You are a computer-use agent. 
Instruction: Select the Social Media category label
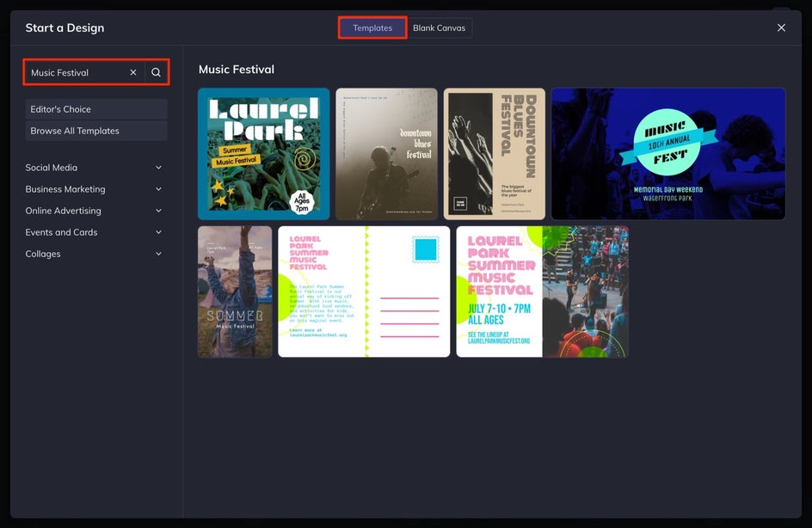(x=52, y=168)
